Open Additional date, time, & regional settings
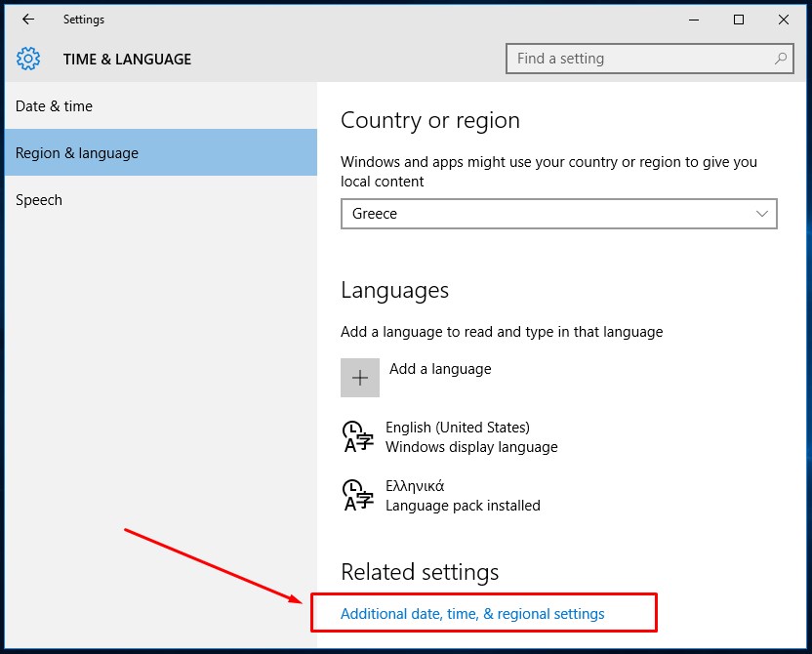 [472, 614]
